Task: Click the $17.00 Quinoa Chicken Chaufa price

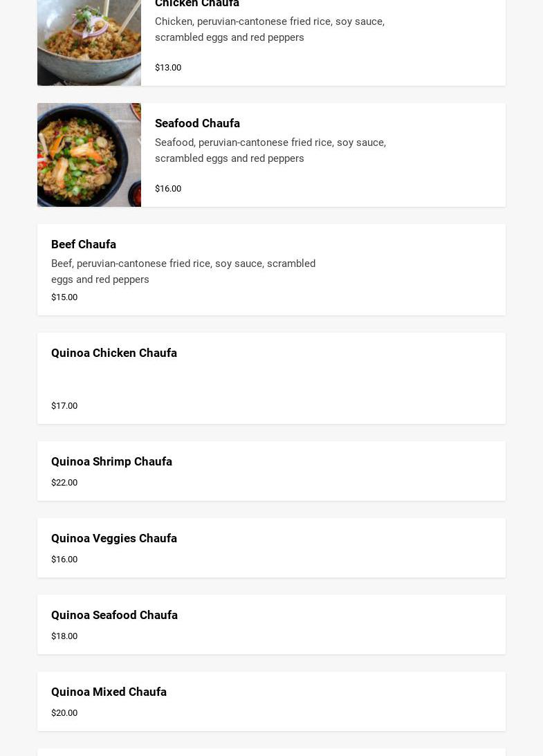Action: pos(64,405)
